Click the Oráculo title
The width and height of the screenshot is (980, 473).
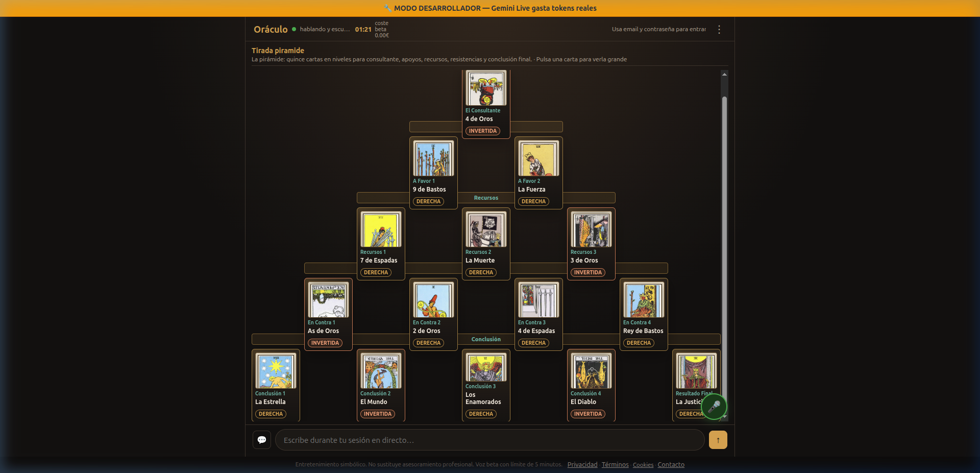pos(271,30)
